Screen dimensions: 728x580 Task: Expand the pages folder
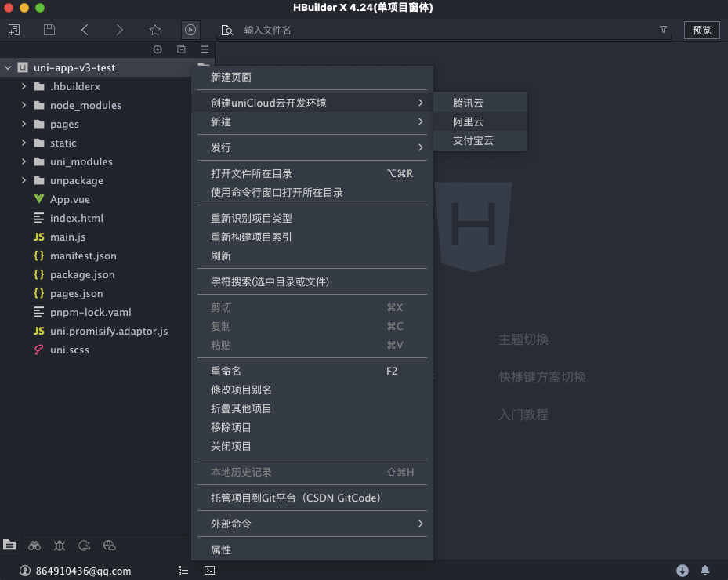click(x=24, y=124)
